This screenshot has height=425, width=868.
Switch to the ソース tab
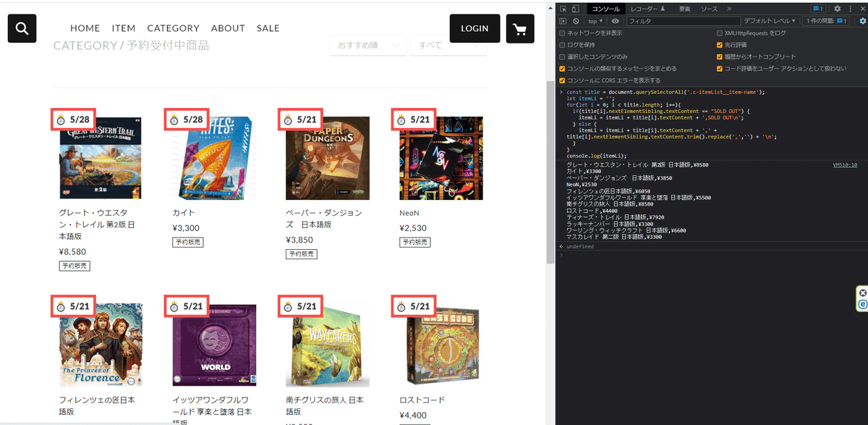(x=709, y=9)
